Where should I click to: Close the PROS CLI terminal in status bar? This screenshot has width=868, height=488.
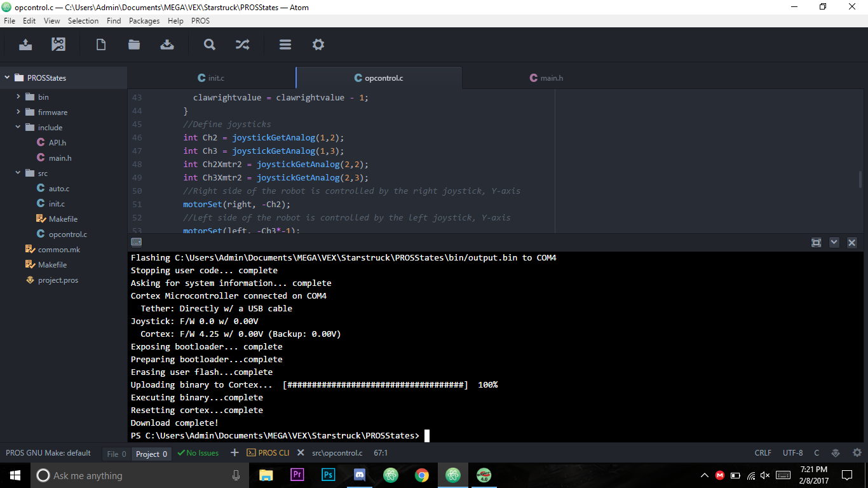301,453
